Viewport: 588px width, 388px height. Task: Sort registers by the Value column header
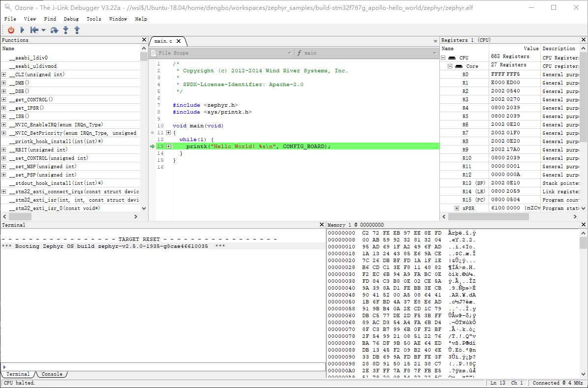coord(515,48)
